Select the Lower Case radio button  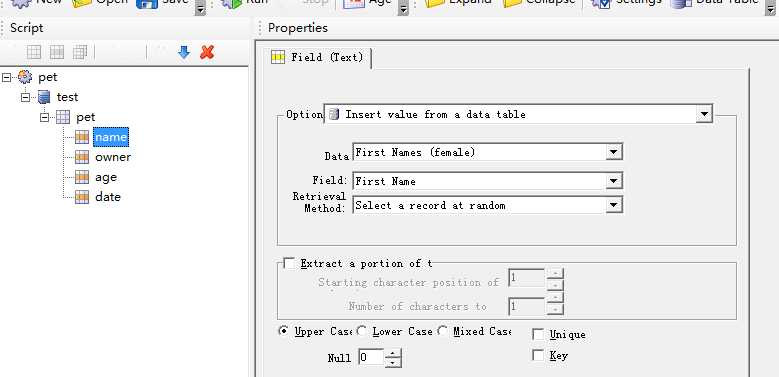pyautogui.click(x=361, y=331)
